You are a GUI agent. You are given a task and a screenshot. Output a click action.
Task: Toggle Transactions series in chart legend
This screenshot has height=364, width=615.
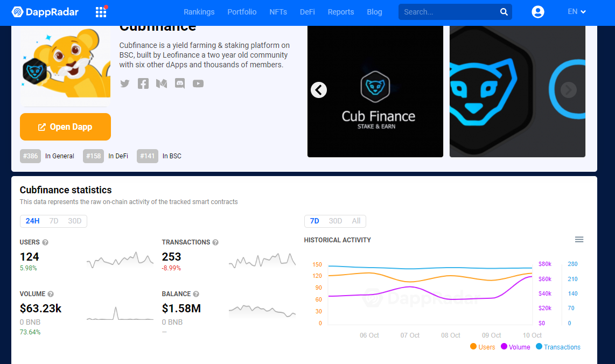pos(558,347)
